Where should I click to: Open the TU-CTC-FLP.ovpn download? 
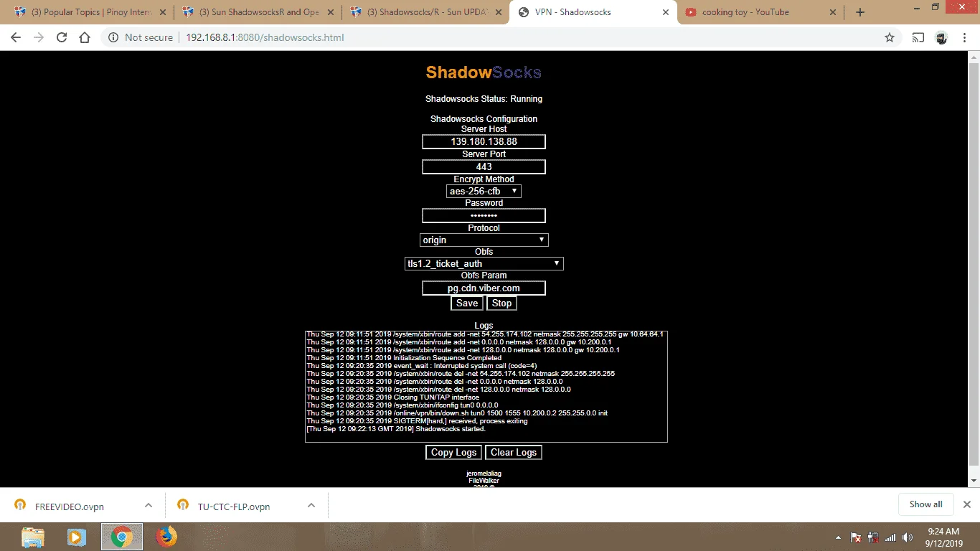(x=234, y=506)
